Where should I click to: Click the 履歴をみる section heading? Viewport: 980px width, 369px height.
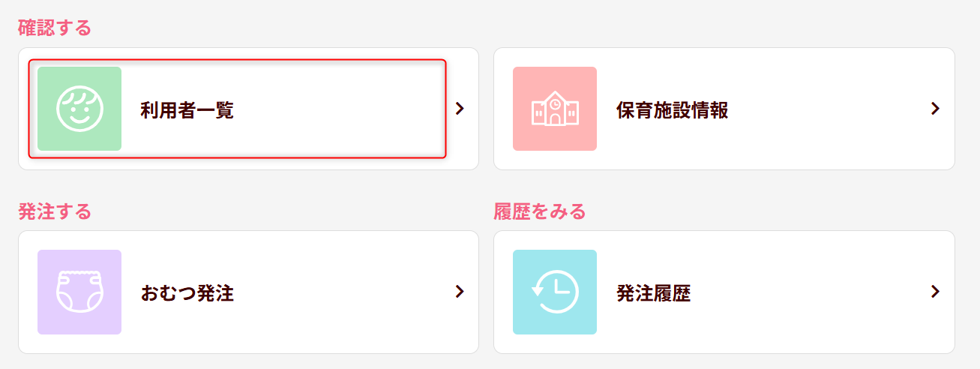tap(539, 211)
